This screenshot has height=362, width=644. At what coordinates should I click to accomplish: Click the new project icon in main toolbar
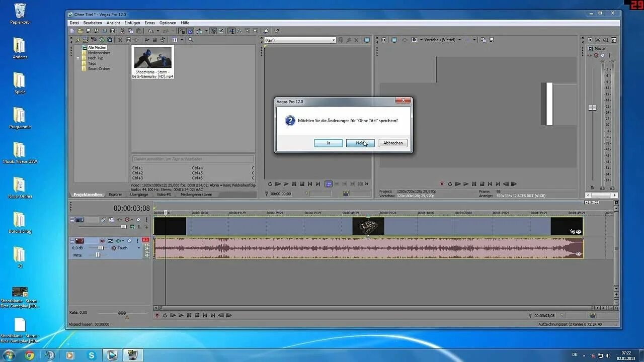(x=72, y=31)
